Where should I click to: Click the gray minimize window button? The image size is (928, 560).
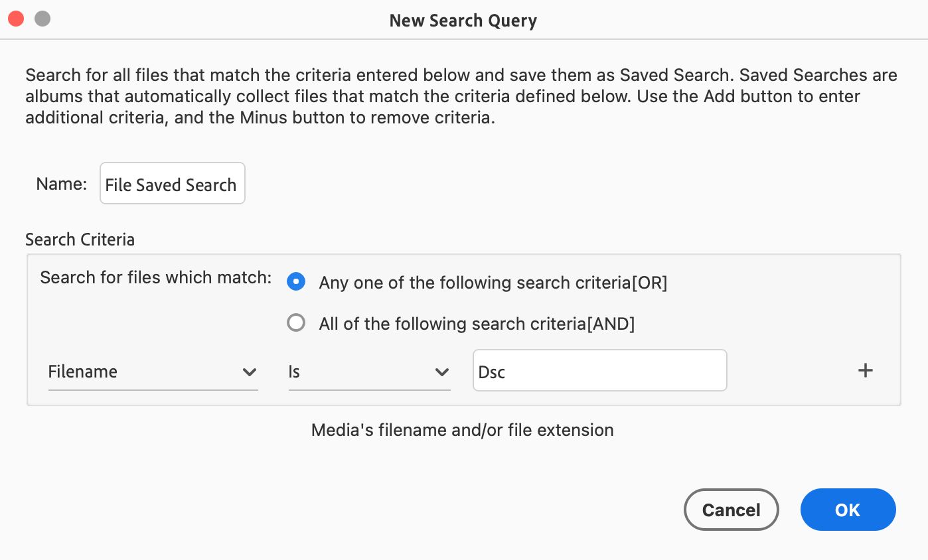(42, 19)
